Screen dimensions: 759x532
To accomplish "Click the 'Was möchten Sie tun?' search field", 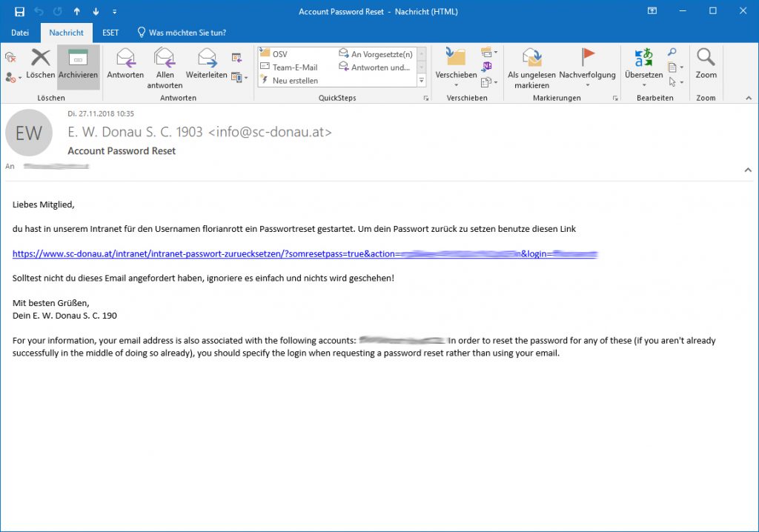I will 182,33.
